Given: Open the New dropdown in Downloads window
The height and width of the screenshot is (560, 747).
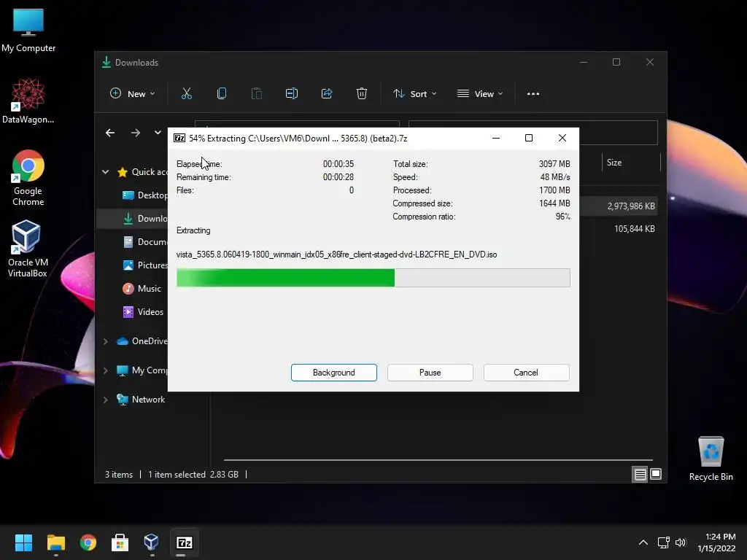Looking at the screenshot, I should coord(133,94).
